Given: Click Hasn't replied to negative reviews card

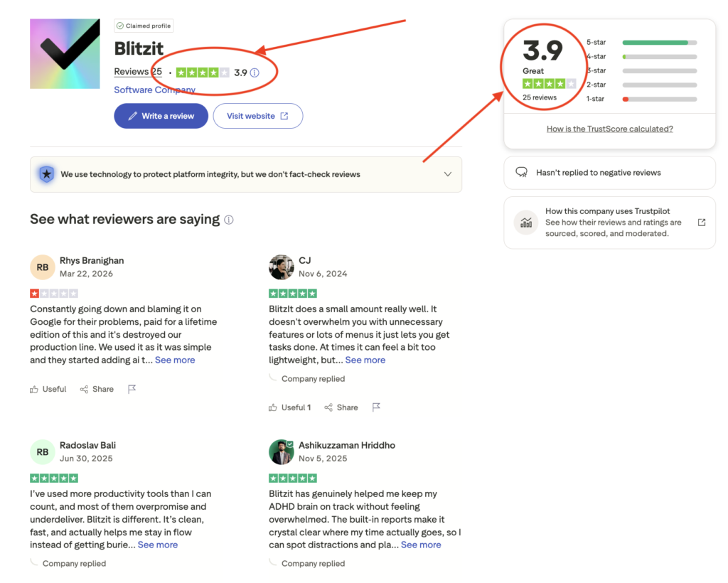Looking at the screenshot, I should point(609,173).
